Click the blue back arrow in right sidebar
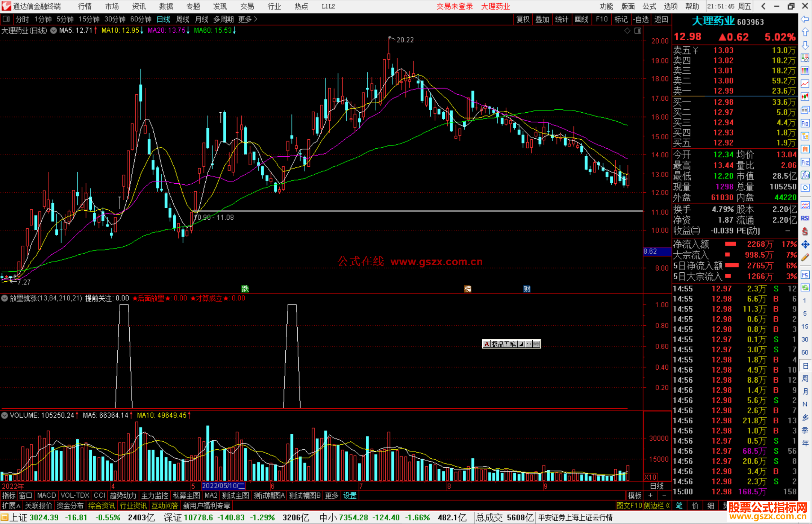 805,19
